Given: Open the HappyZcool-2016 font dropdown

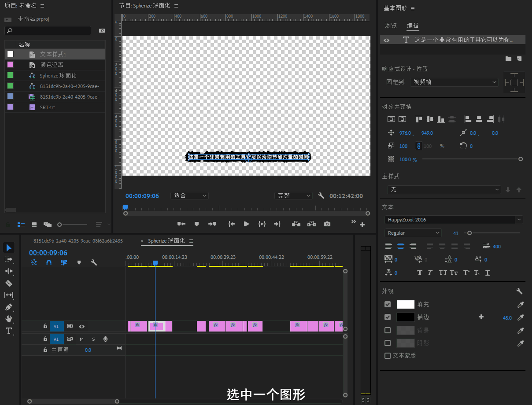Looking at the screenshot, I should pos(454,219).
